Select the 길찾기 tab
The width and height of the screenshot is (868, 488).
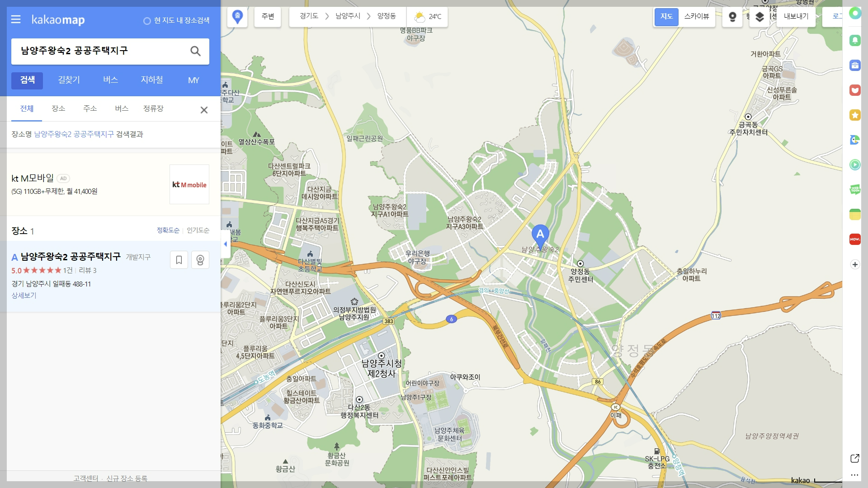tap(69, 80)
